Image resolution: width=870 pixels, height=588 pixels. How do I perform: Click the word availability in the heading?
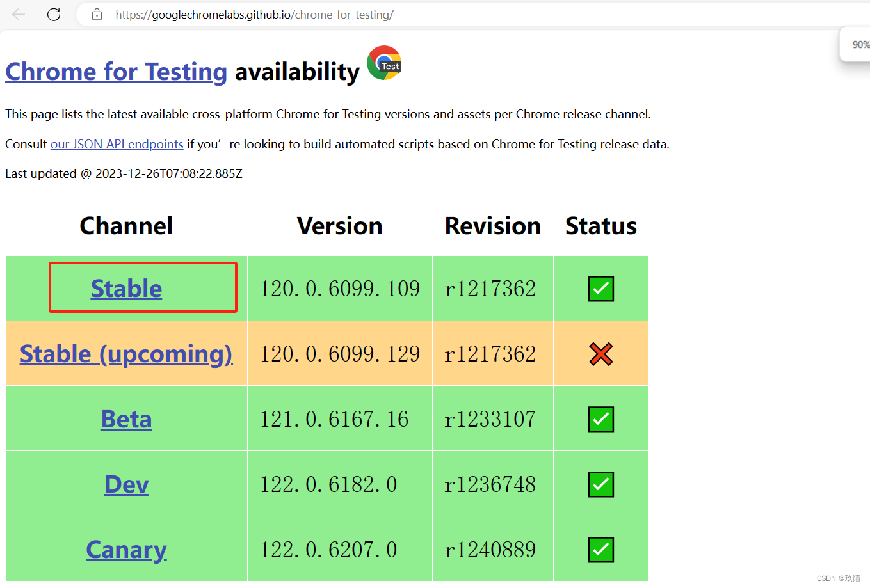click(297, 72)
